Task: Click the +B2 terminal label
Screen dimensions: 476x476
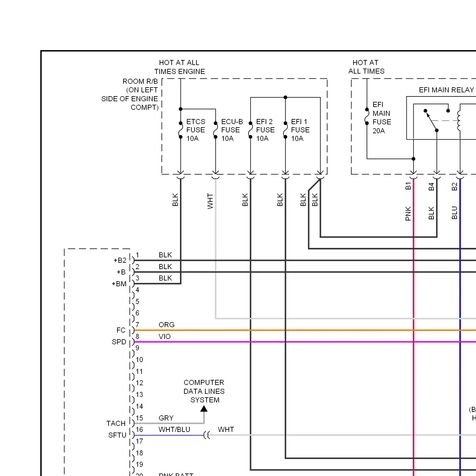Action: (120, 260)
